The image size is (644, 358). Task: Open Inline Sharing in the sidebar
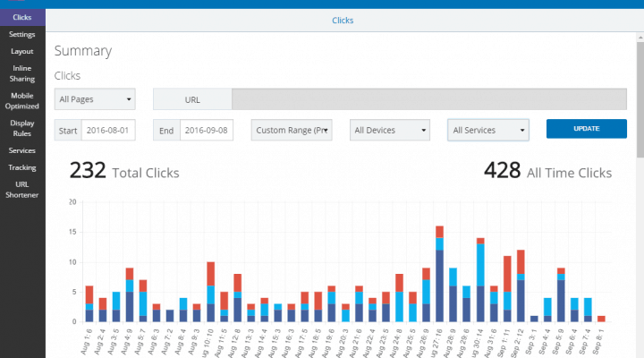click(22, 73)
